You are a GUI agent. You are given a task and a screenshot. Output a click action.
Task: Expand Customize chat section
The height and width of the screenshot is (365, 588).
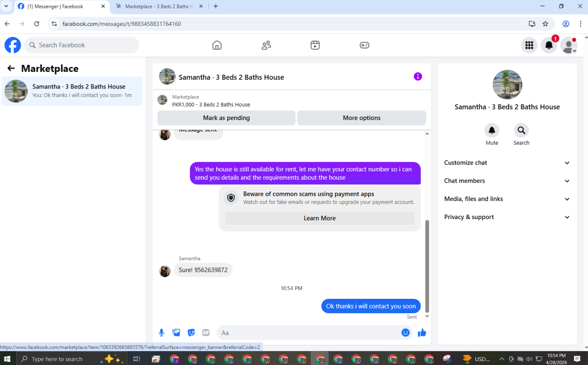click(x=507, y=163)
